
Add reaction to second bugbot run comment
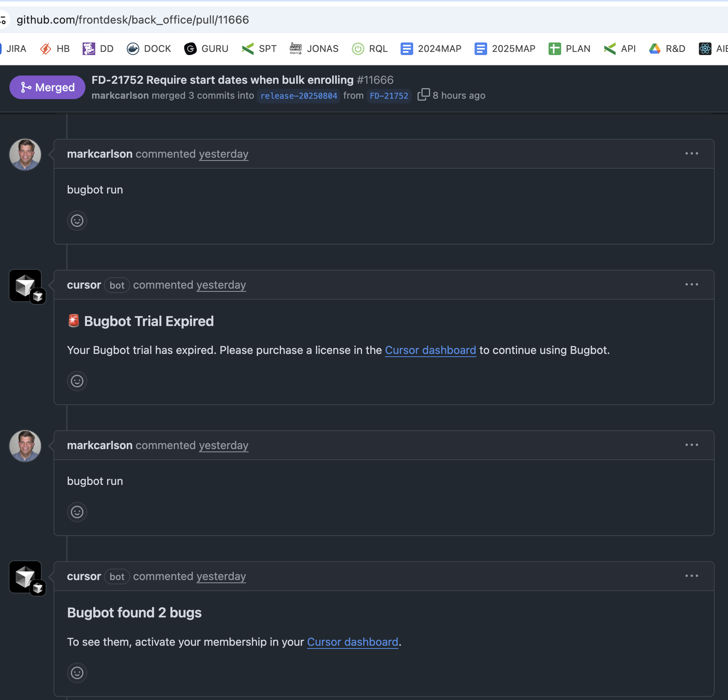(x=77, y=512)
